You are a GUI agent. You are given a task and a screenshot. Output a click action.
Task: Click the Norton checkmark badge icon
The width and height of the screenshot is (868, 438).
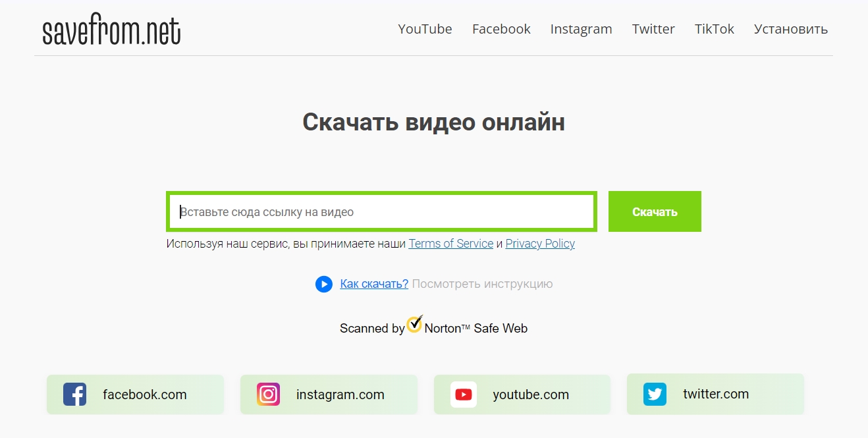coord(414,323)
